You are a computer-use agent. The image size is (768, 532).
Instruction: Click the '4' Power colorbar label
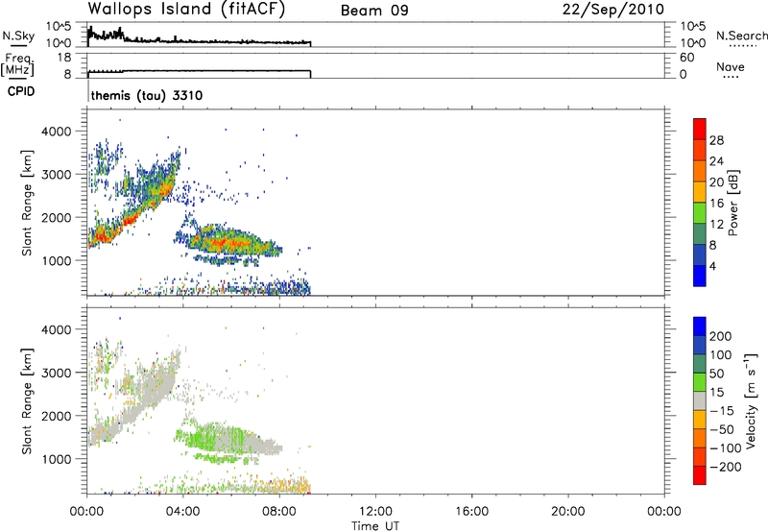pos(712,267)
